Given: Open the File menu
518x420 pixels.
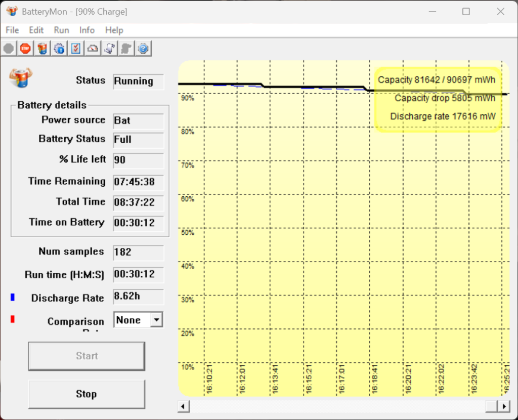Looking at the screenshot, I should [x=12, y=30].
